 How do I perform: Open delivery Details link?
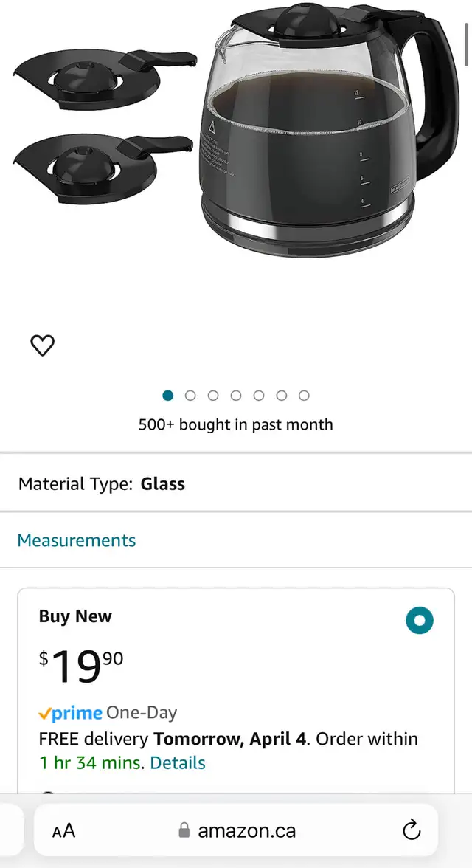177,763
